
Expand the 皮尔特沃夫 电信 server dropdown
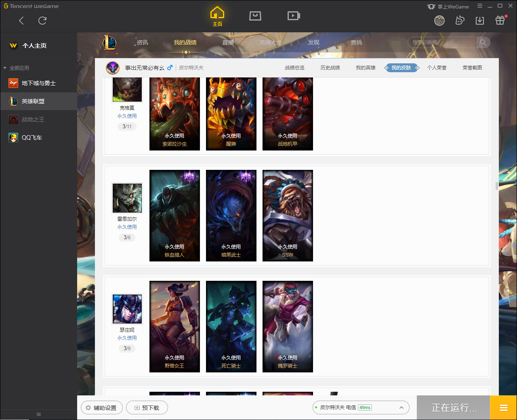pos(361,407)
